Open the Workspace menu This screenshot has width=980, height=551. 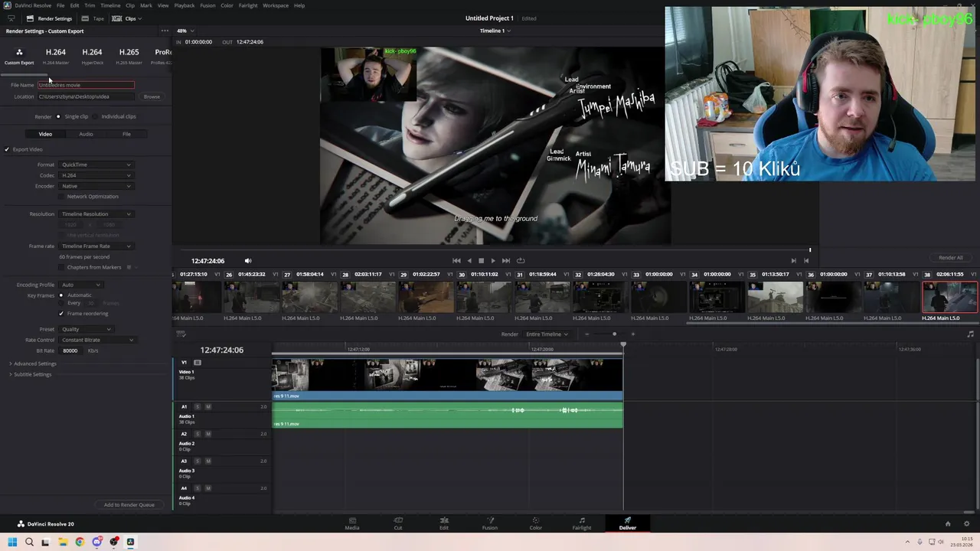coord(276,5)
